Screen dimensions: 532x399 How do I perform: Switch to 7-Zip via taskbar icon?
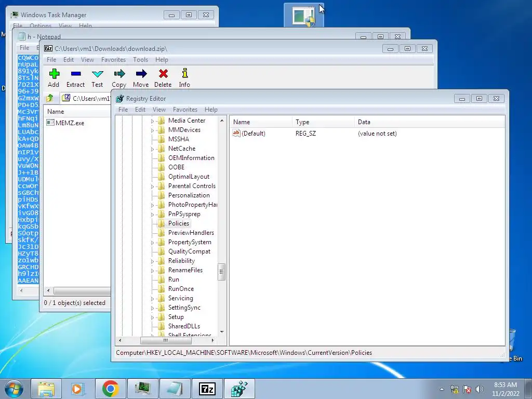pos(207,389)
